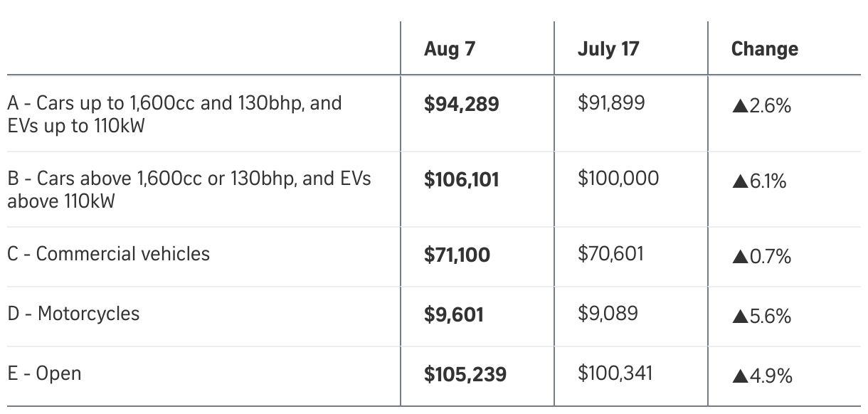Click the D - Motorcycles row label
The width and height of the screenshot is (868, 414).
[73, 314]
